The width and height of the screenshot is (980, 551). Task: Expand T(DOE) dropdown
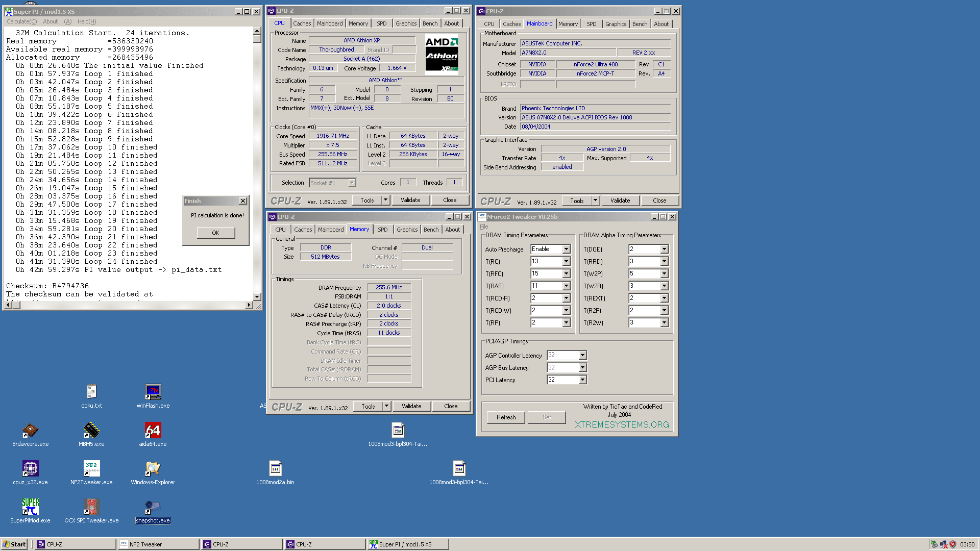pyautogui.click(x=664, y=249)
